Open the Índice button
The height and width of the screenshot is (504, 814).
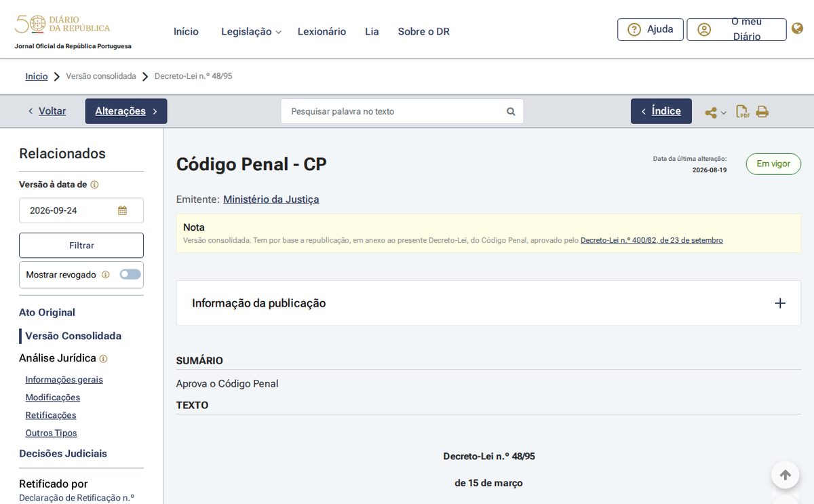point(661,111)
